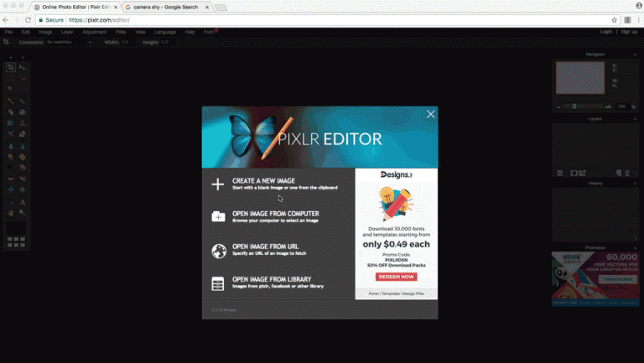644x363 pixels.
Task: Select the Color replace tool
Action: pos(11,134)
